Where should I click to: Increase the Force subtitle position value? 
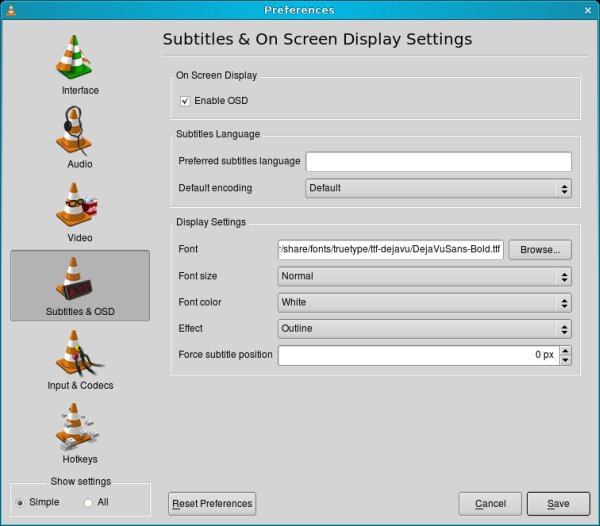(566, 350)
